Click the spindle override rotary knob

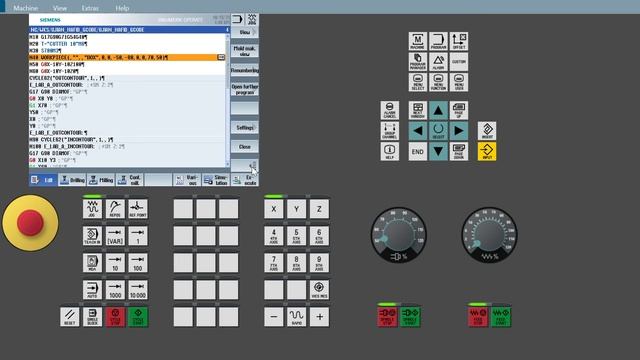[399, 235]
